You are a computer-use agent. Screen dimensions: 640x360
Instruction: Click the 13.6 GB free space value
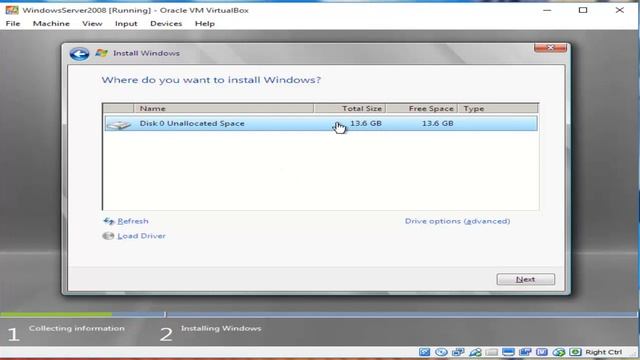(438, 123)
